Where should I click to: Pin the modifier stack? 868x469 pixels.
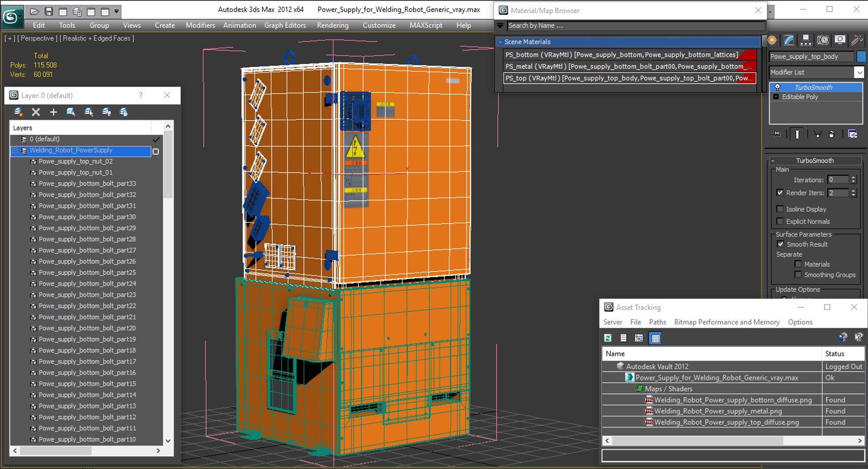coord(777,134)
